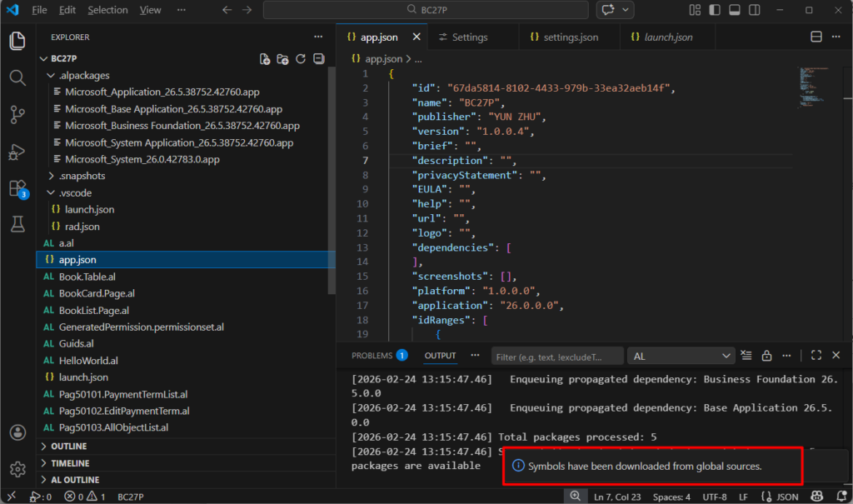The image size is (853, 504).
Task: Click the PROBLEMS panel tab
Action: (x=372, y=356)
